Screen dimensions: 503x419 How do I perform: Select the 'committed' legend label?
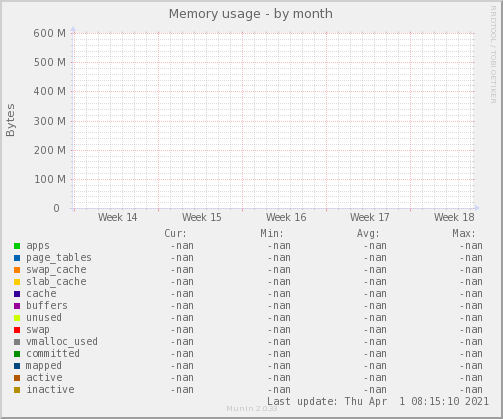53,353
